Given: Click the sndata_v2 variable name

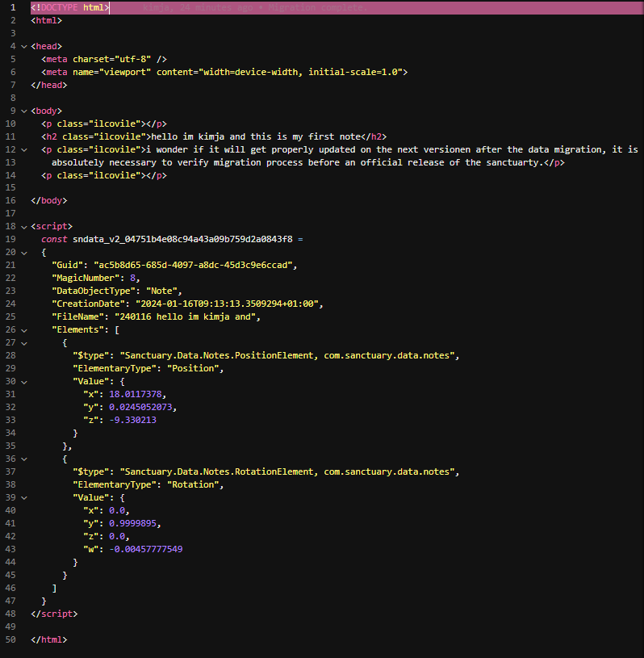Looking at the screenshot, I should click(x=182, y=239).
